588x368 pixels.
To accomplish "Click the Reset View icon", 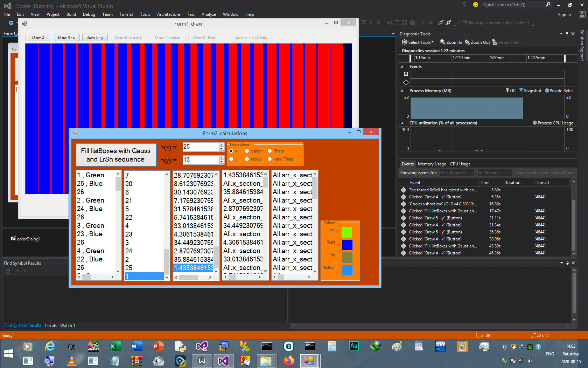I will point(495,42).
